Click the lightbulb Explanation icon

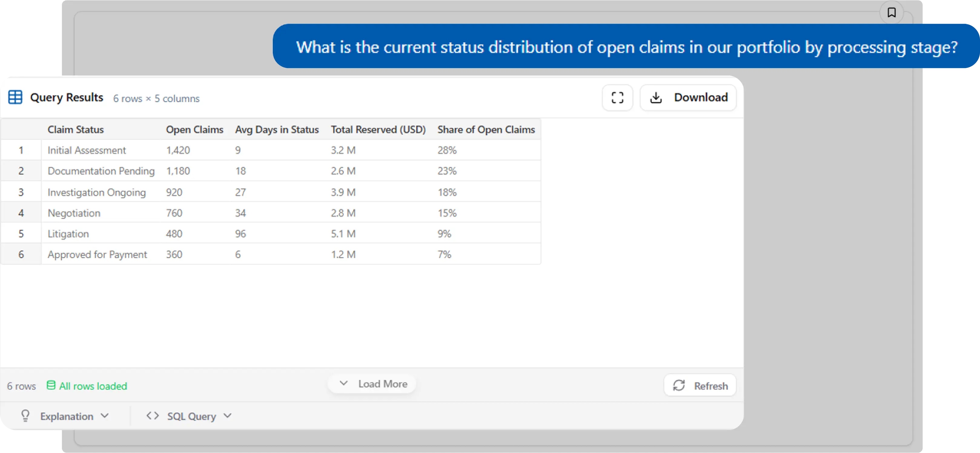point(25,416)
